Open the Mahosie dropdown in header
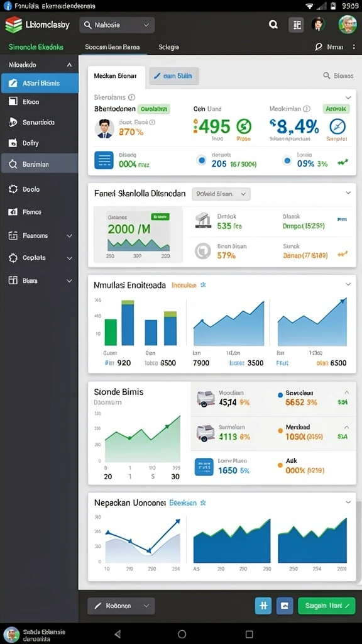The image size is (362, 644). (117, 25)
